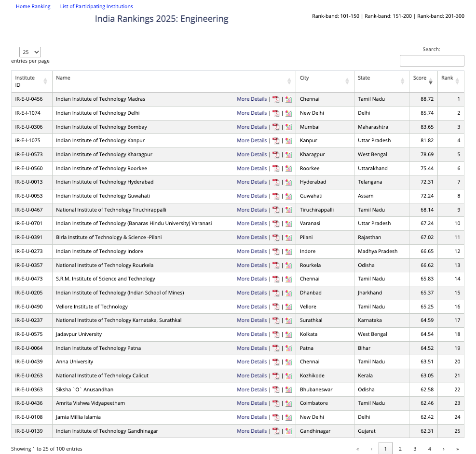Viewport: 476px width, 454px height.
Task: Open PDF icon for S.R.M. Institute row
Action: coord(276,279)
